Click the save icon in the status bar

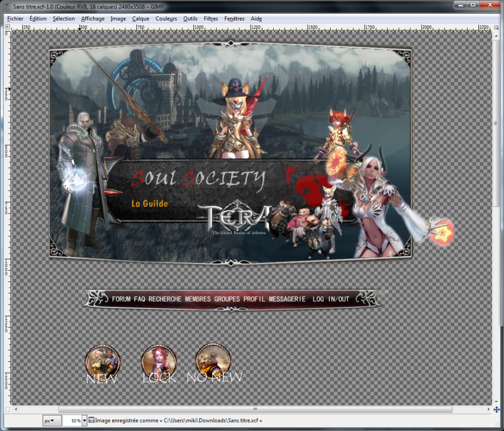[91, 420]
